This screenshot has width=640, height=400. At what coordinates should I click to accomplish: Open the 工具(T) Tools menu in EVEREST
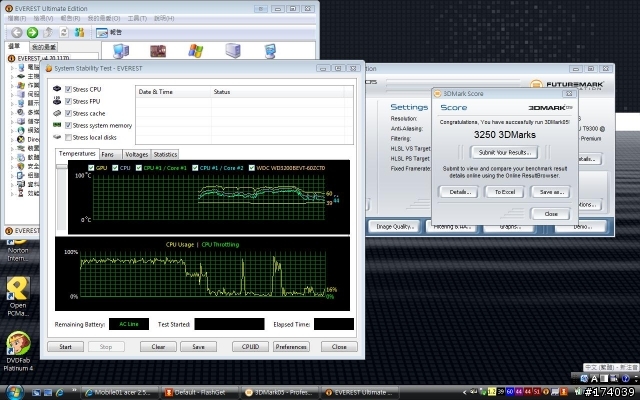[137, 18]
